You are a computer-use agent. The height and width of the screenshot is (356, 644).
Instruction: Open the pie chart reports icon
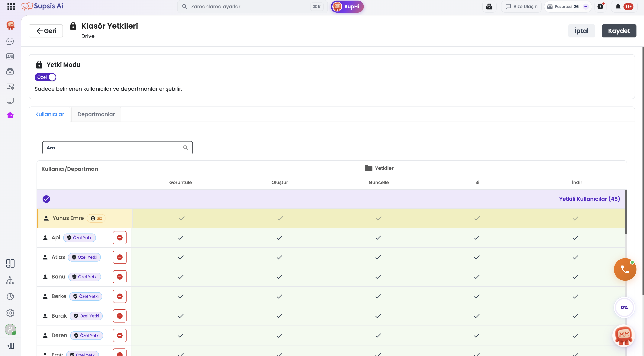click(10, 297)
